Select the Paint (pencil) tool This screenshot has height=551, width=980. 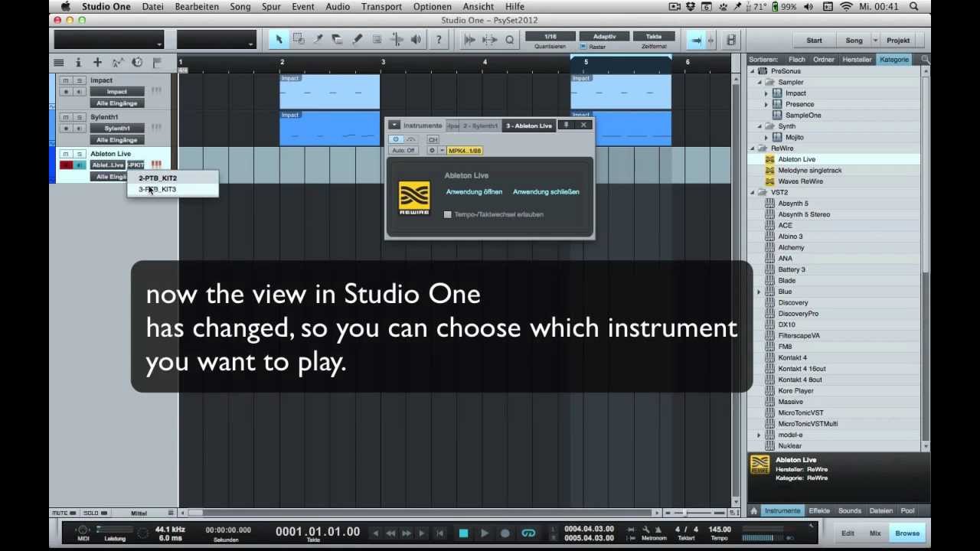click(x=358, y=40)
